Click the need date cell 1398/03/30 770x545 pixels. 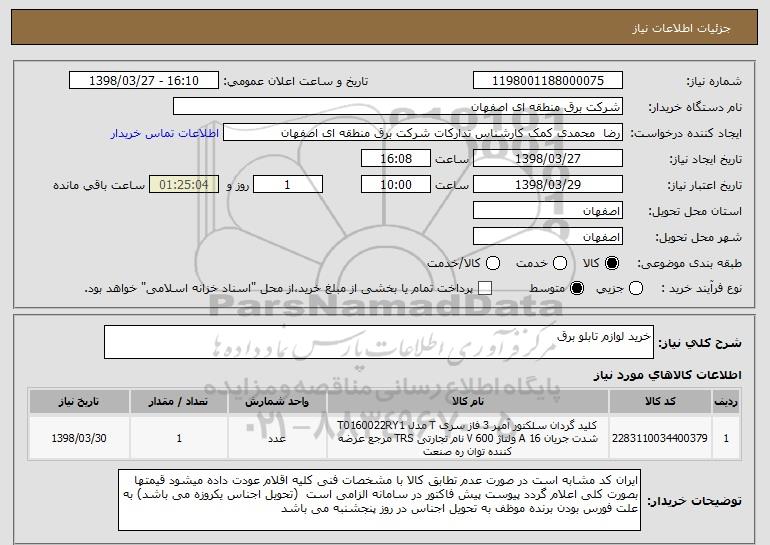coord(79,438)
